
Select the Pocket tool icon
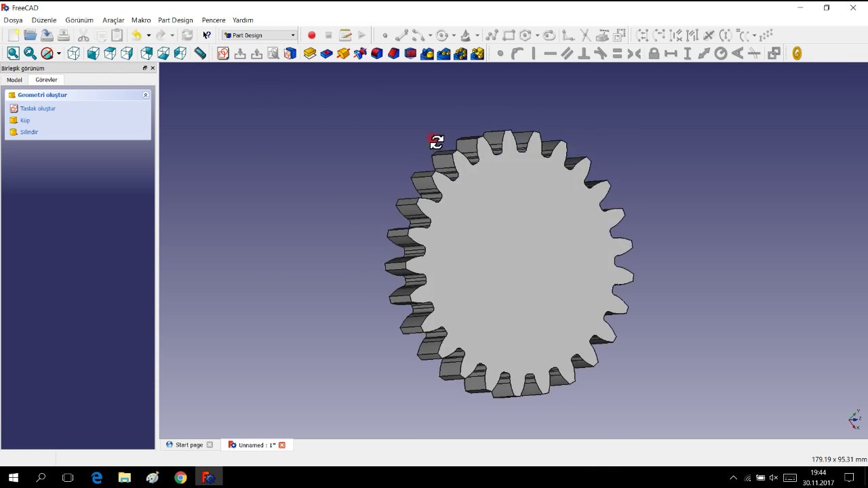coord(327,54)
